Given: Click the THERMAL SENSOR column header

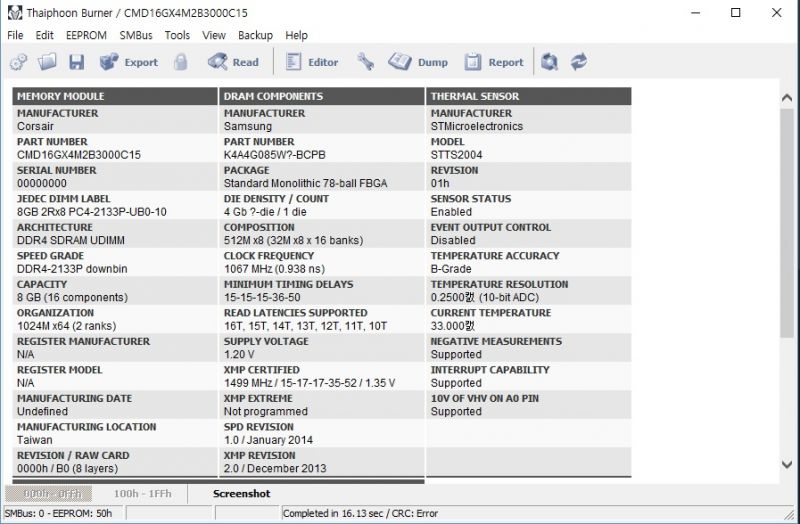Looking at the screenshot, I should pyautogui.click(x=529, y=96).
